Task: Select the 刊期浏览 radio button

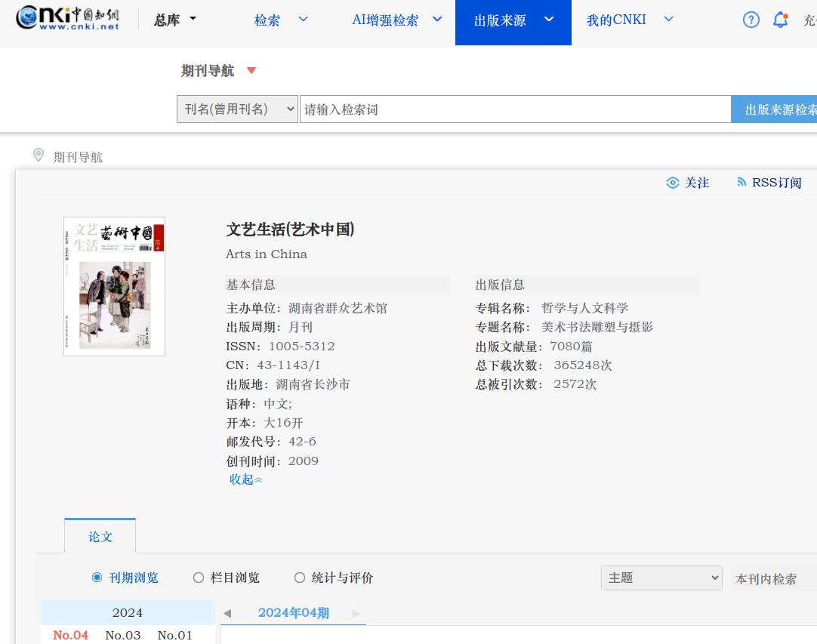Action: point(97,578)
